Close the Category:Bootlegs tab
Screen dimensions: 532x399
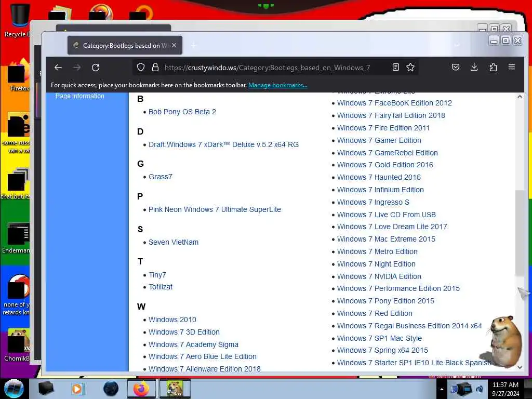tap(174, 45)
